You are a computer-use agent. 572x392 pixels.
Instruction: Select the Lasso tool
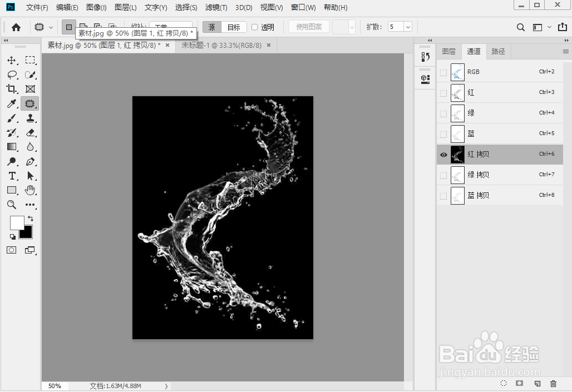pyautogui.click(x=12, y=75)
